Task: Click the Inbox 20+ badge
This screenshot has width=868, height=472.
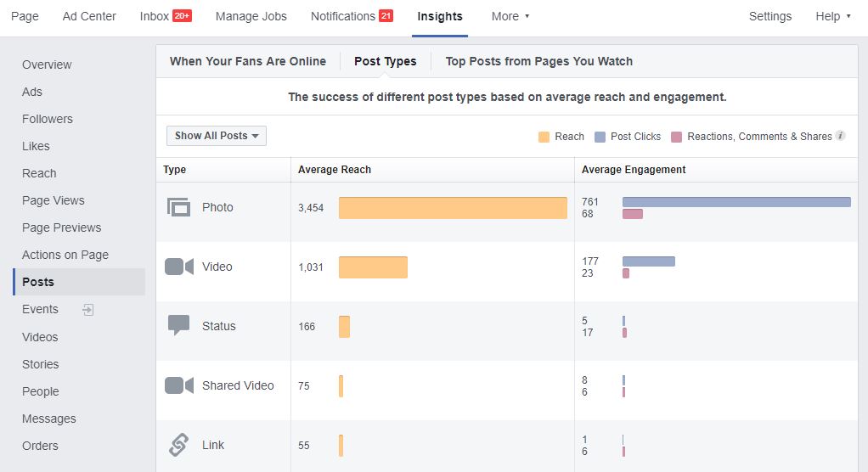Action: click(182, 16)
